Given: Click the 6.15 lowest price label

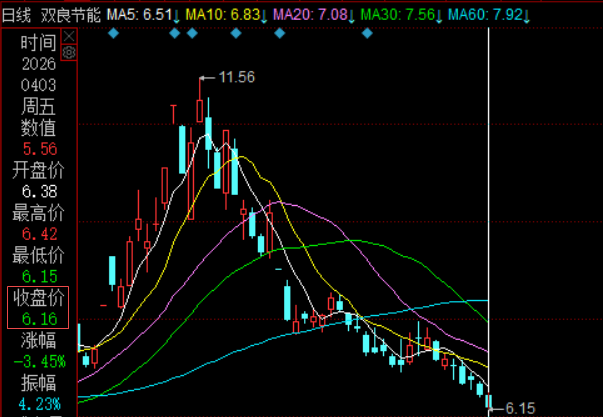Looking at the screenshot, I should (522, 407).
